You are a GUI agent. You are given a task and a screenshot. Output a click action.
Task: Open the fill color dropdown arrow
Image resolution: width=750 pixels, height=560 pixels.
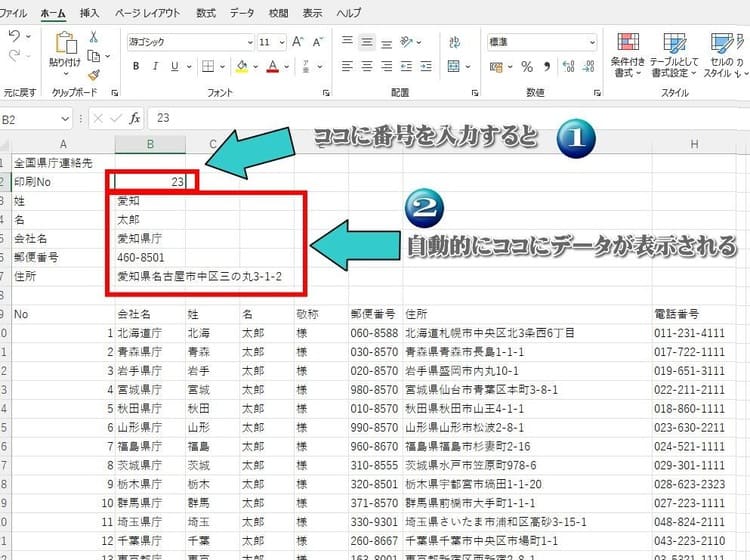pos(255,66)
